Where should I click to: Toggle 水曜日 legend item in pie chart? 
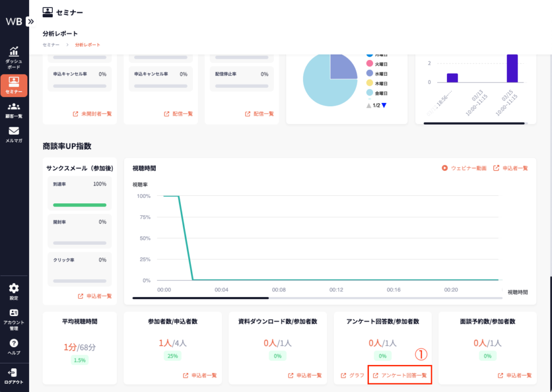[376, 73]
